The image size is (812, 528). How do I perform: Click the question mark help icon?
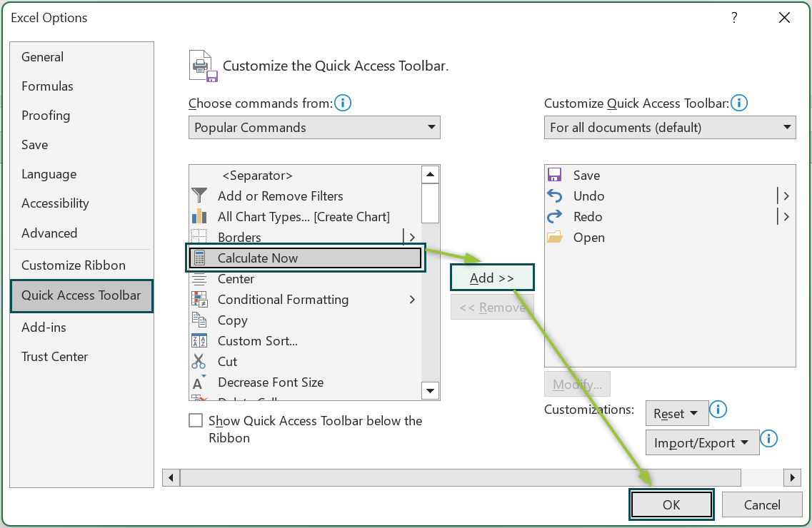point(734,18)
